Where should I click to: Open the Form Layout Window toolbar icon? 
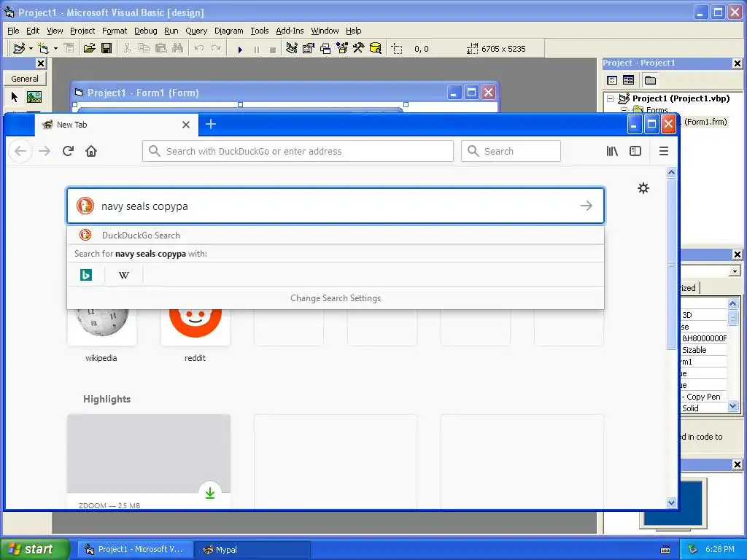point(325,49)
